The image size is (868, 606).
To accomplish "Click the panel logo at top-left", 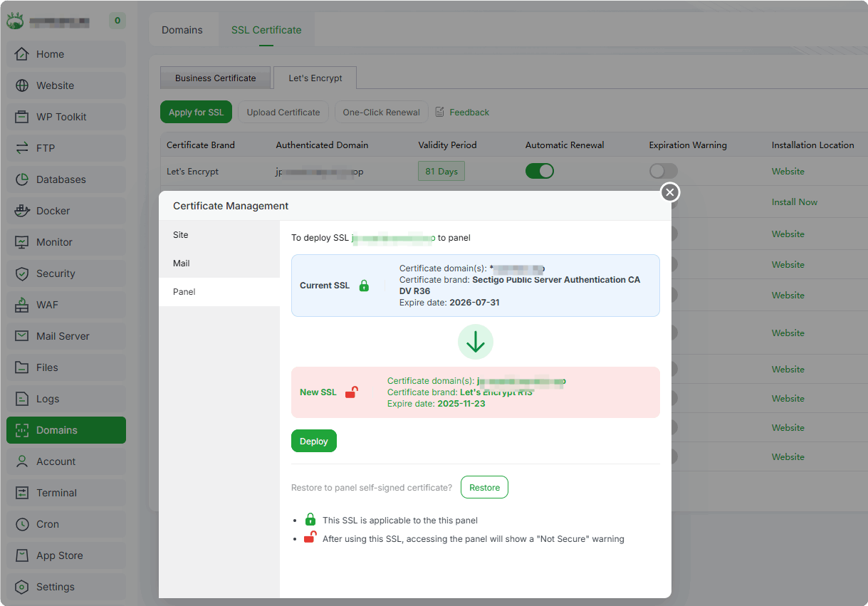I will (15, 21).
